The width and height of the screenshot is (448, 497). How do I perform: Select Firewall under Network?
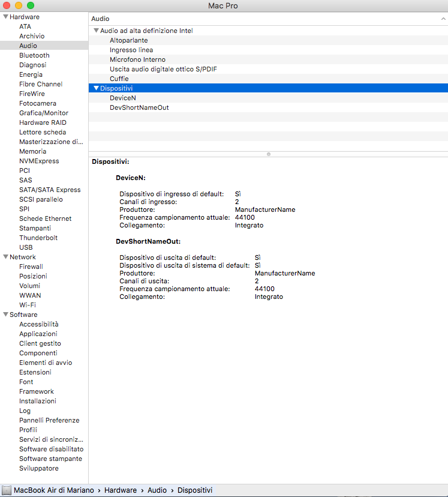(31, 267)
